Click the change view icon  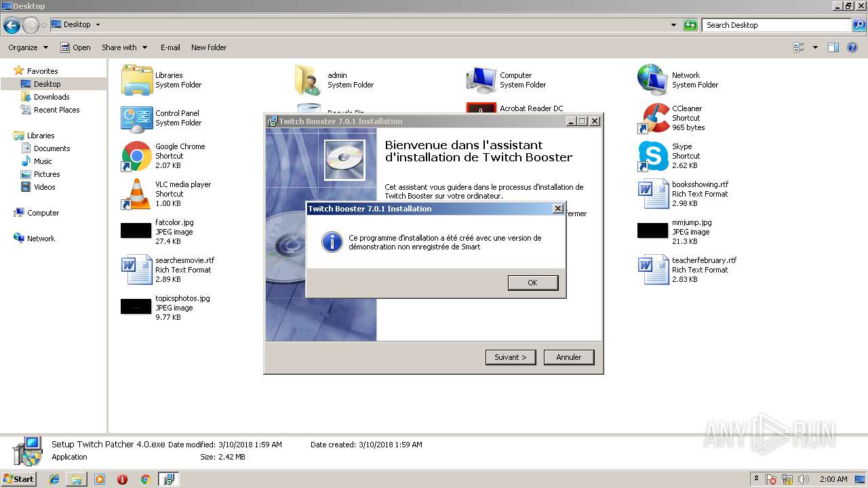[x=799, y=47]
